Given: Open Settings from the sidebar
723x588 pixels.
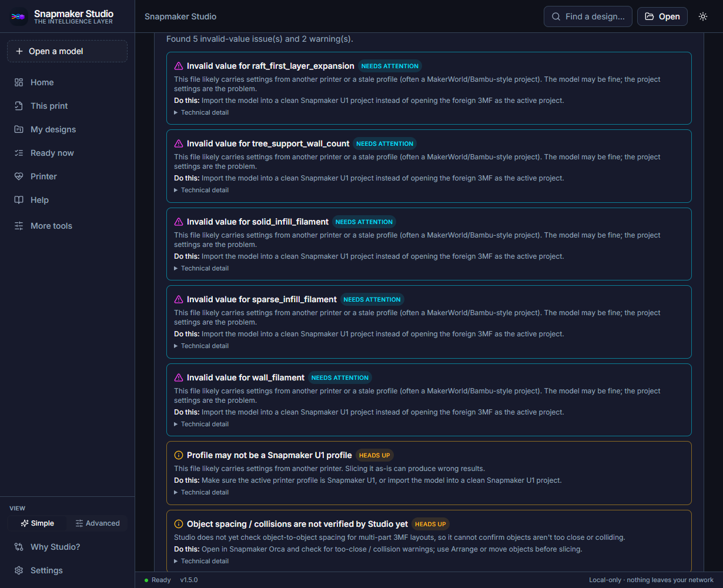Looking at the screenshot, I should pos(68,570).
